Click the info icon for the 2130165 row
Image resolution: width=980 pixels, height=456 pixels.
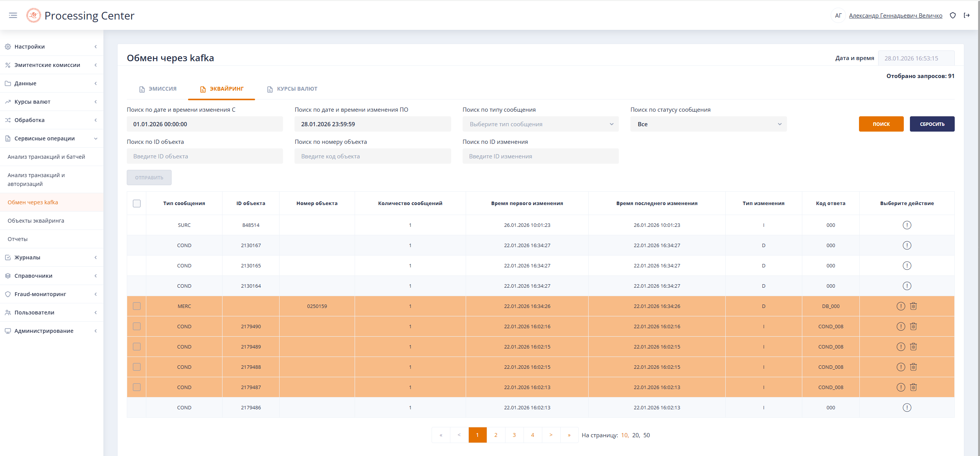click(906, 265)
